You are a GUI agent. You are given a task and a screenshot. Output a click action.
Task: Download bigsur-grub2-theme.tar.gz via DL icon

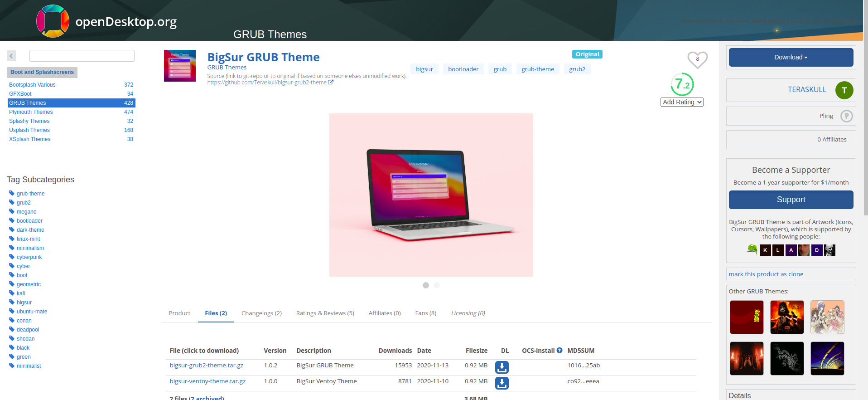pyautogui.click(x=502, y=367)
